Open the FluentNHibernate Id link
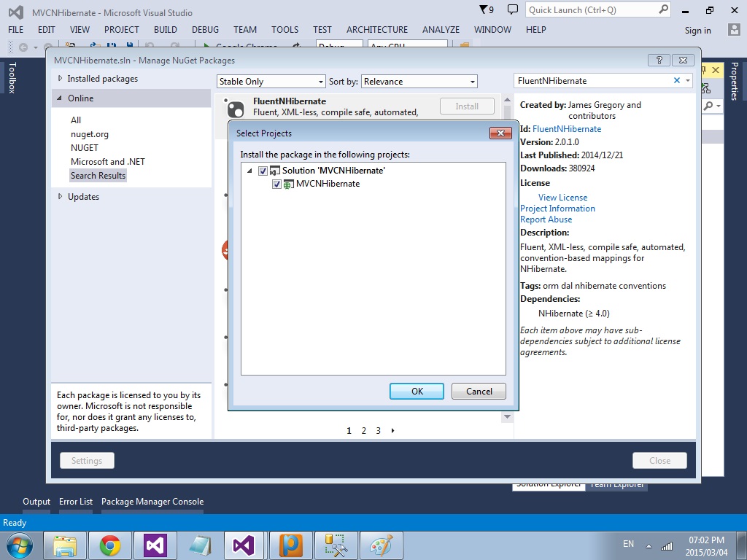 pos(567,128)
